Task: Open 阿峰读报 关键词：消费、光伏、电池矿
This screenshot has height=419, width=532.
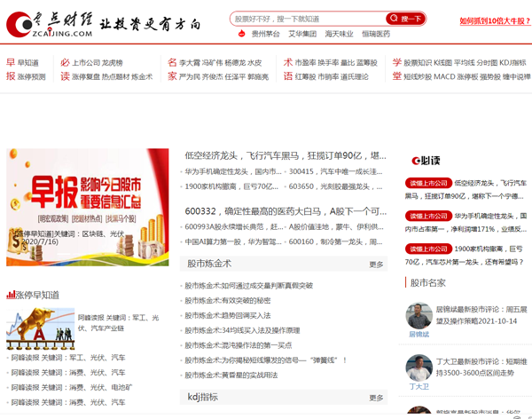Action: (x=72, y=388)
